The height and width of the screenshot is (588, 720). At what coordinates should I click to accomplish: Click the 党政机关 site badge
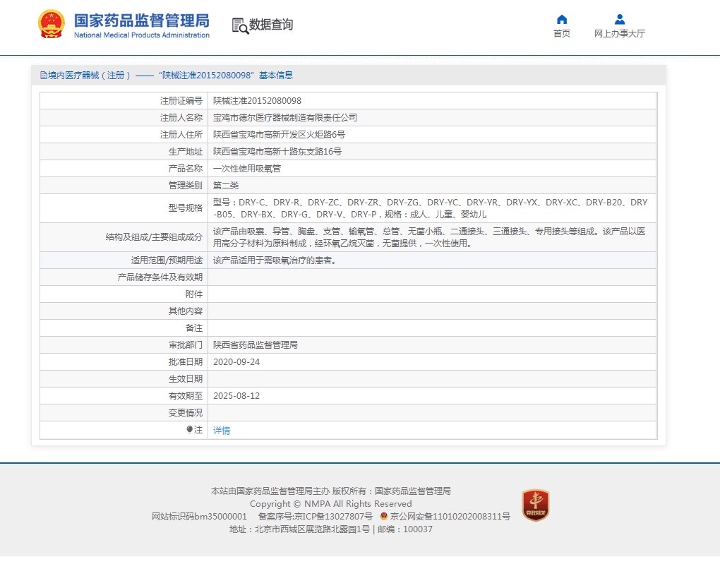tap(535, 505)
